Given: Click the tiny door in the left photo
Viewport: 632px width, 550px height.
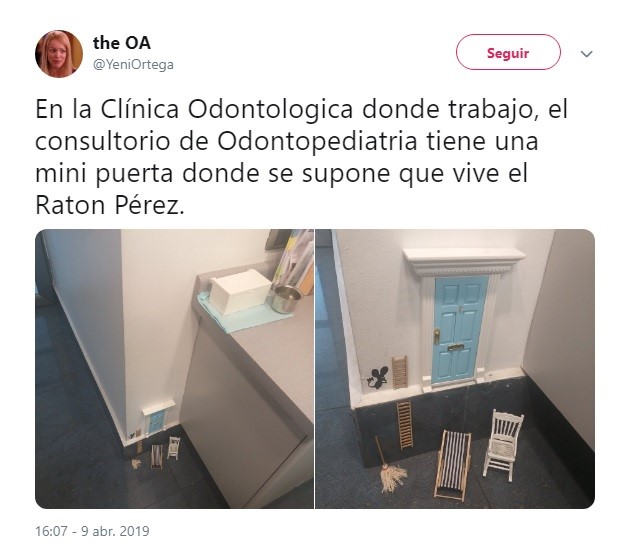Looking at the screenshot, I should [156, 421].
